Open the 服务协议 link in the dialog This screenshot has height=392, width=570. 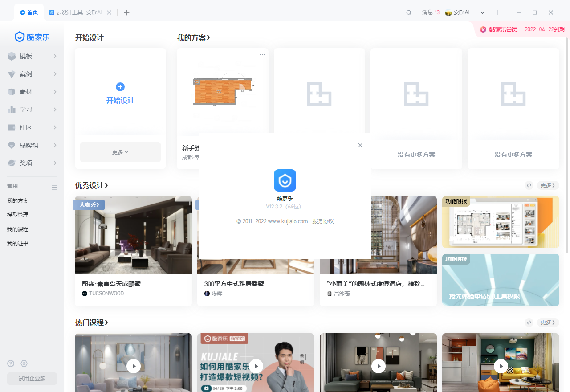point(323,221)
